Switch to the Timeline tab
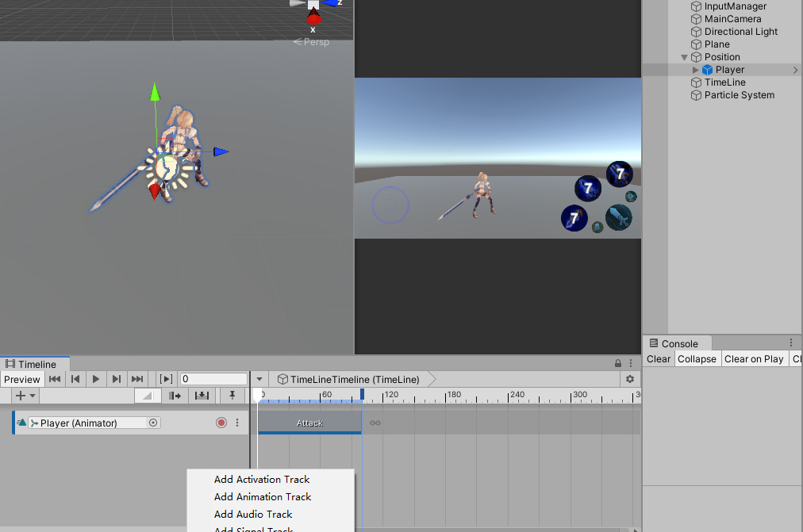803x532 pixels. [x=35, y=364]
